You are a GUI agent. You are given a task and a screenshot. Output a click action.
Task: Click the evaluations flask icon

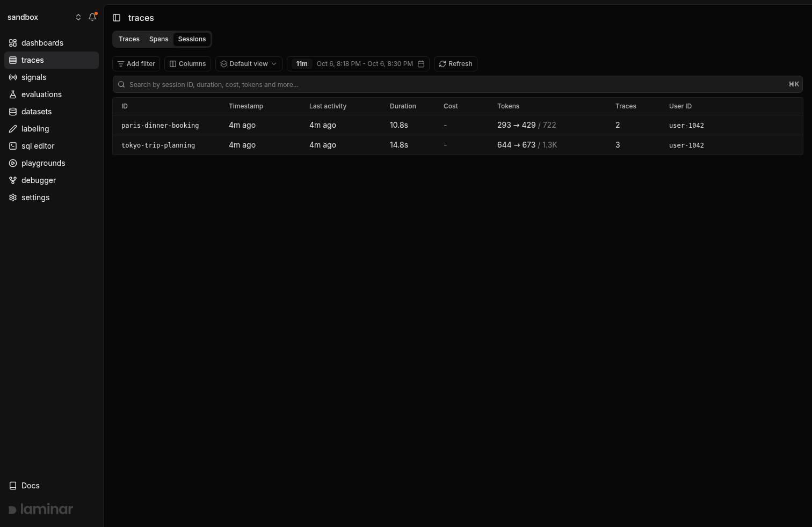(13, 94)
